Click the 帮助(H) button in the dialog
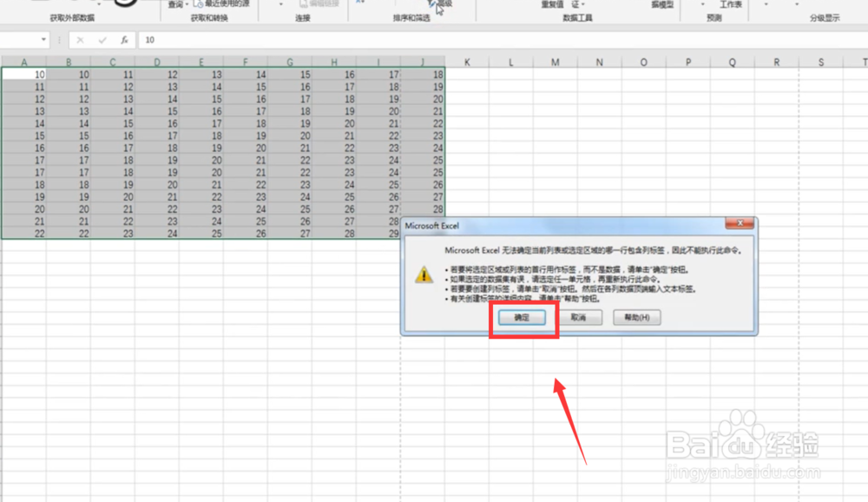Image resolution: width=868 pixels, height=502 pixels. tap(636, 318)
